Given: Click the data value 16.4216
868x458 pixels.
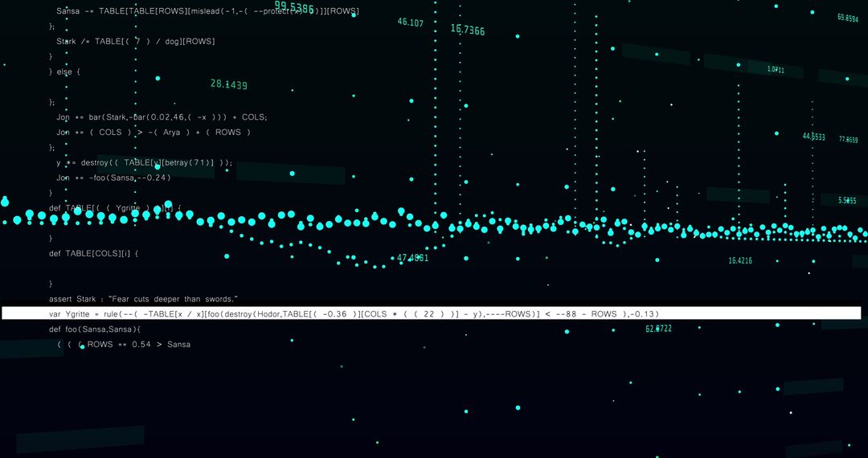Looking at the screenshot, I should (x=740, y=260).
